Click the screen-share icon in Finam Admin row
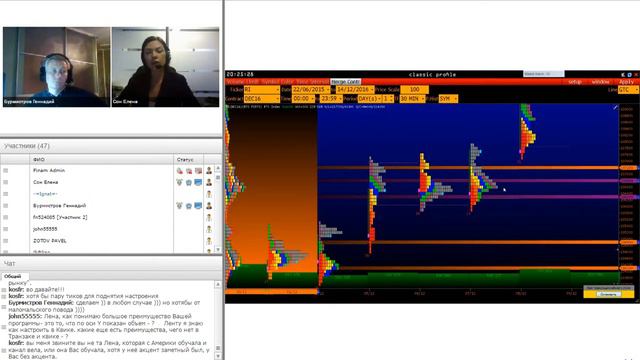This screenshot has width=640, height=360. point(198,171)
